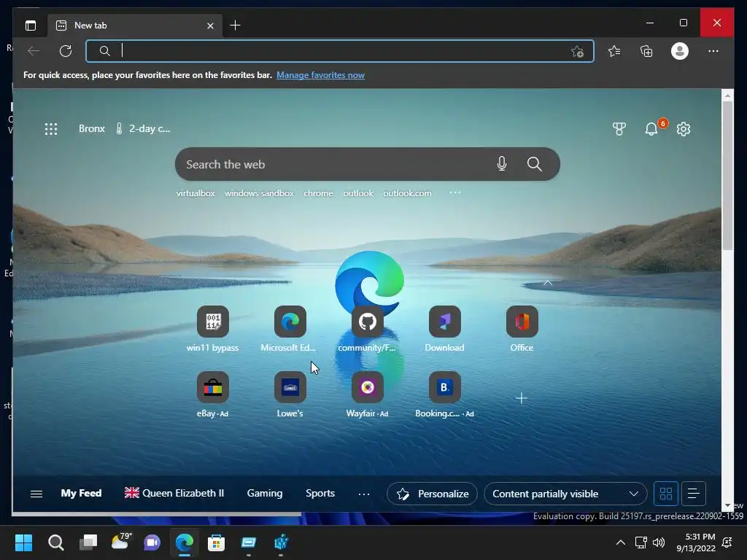Select chrome search suggestion
The width and height of the screenshot is (747, 560).
(318, 193)
